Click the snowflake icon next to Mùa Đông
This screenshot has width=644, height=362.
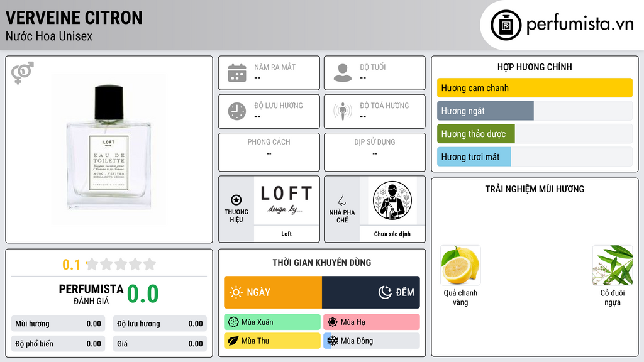click(x=332, y=341)
